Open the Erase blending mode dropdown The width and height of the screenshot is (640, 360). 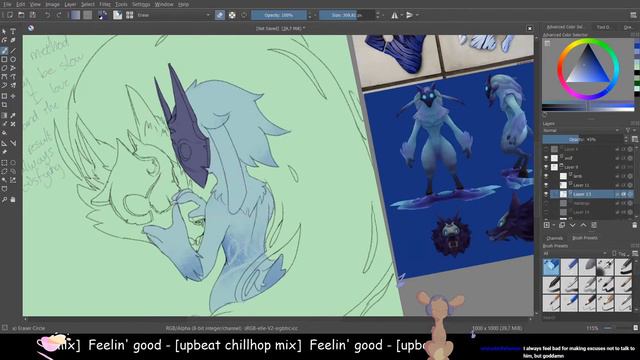click(174, 15)
